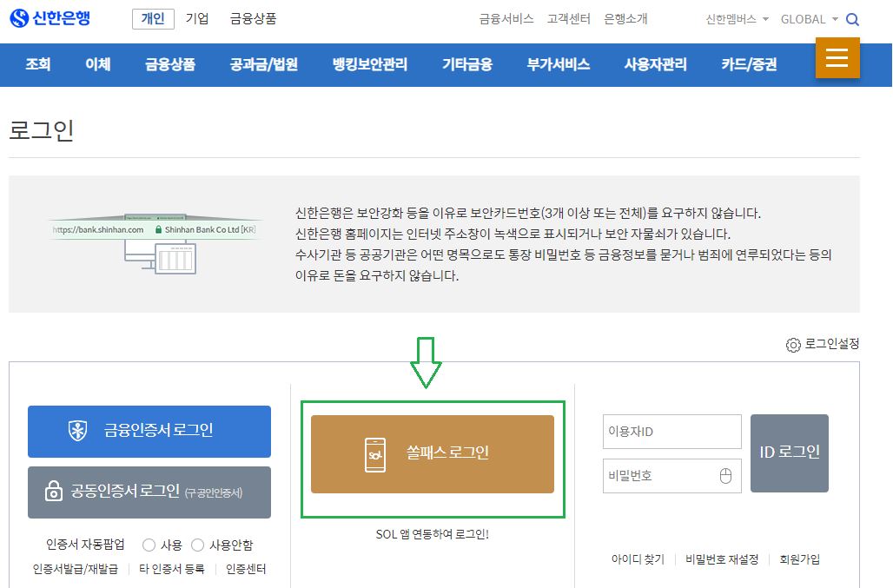Click the 쏠패스 로그인 button
This screenshot has width=893, height=588.
click(433, 454)
